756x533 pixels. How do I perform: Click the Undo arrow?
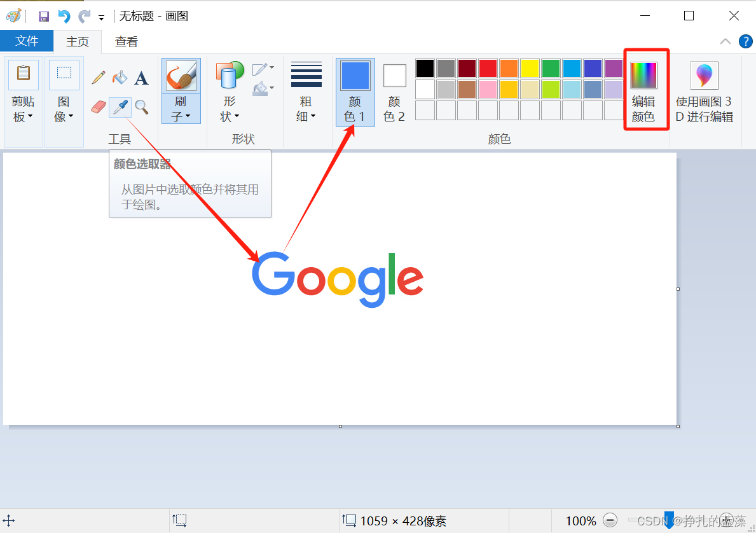64,17
